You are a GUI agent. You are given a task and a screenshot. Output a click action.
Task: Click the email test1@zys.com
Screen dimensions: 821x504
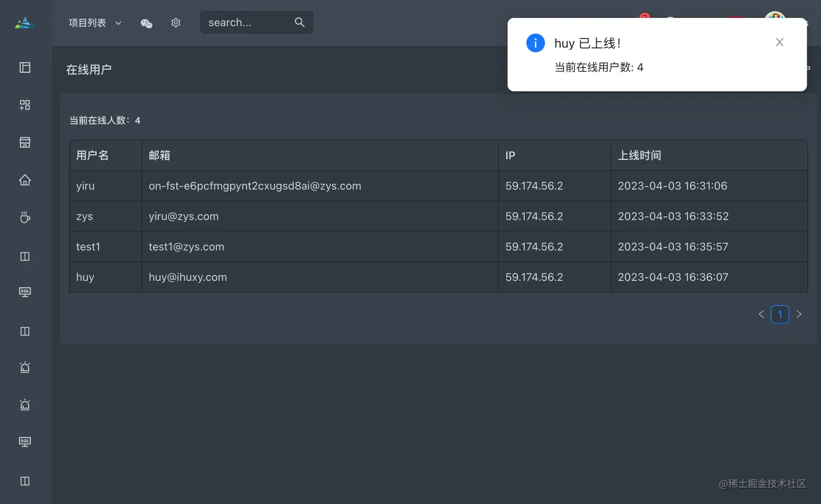click(x=186, y=247)
